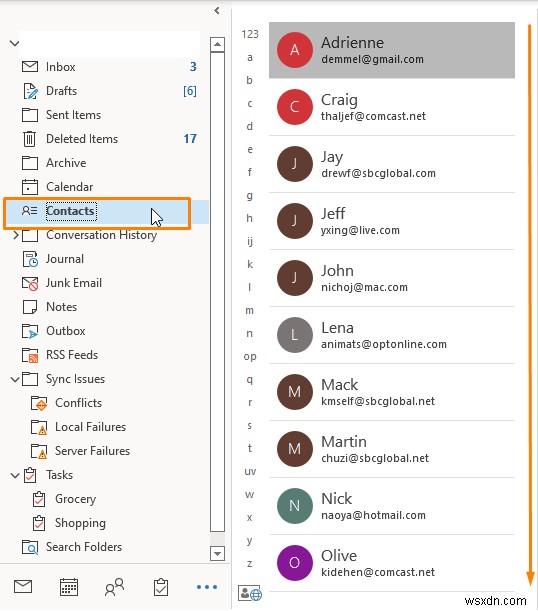Jump to contacts under 123 index
538x611 pixels.
pos(250,34)
